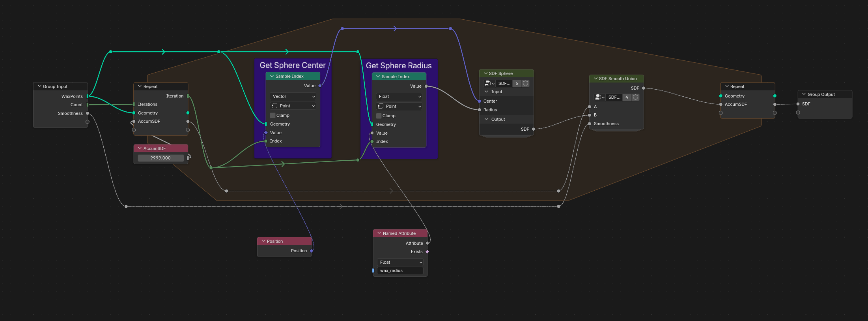This screenshot has height=321, width=868.
Task: Click the B input socket on SDF Smooth Union
Action: (x=590, y=115)
